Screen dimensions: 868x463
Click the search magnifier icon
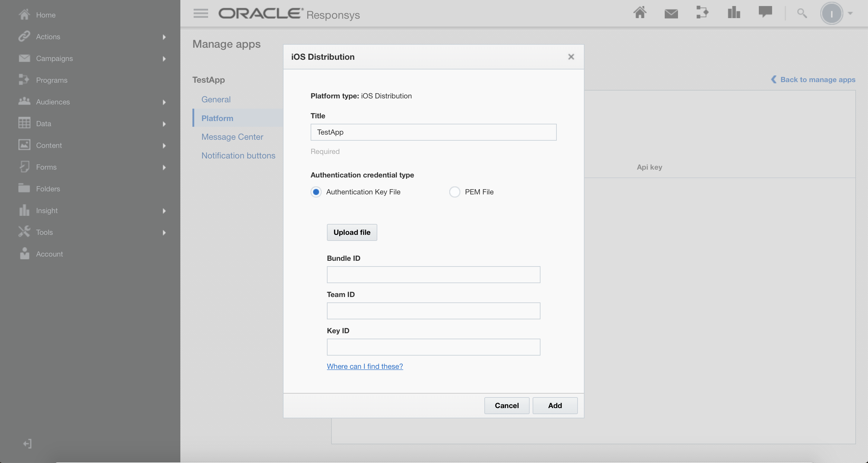pos(802,14)
